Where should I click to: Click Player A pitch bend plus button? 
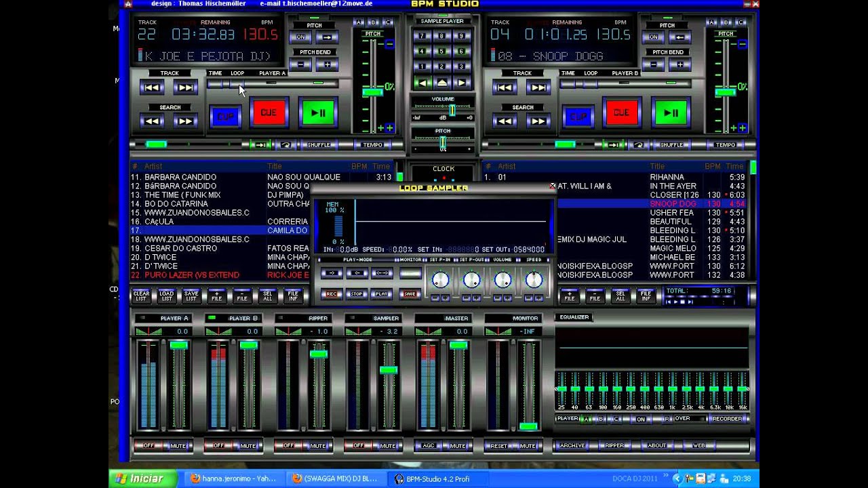coord(328,65)
